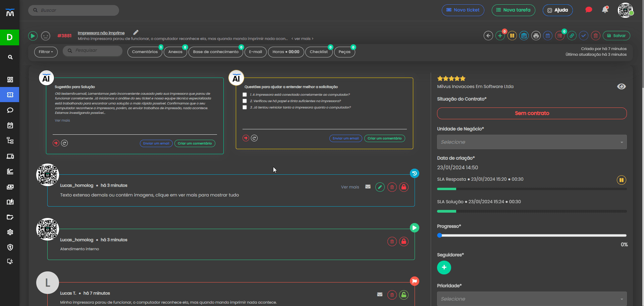Click 'Enviar um email' in Sugestão card
The width and height of the screenshot is (644, 306).
coord(156,143)
